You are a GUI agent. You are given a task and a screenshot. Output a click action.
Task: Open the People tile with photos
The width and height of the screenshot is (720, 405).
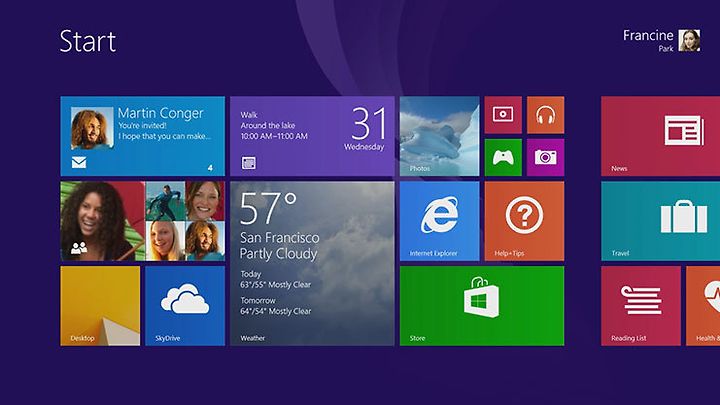pyautogui.click(x=142, y=221)
